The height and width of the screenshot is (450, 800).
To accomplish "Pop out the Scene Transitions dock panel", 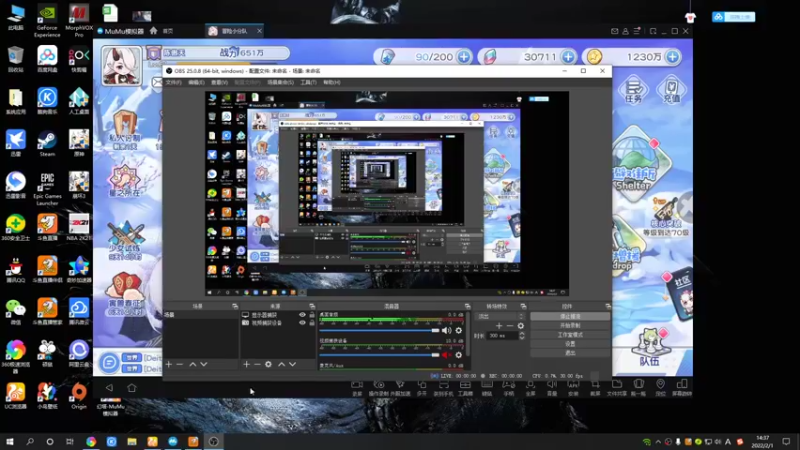I will pos(523,306).
